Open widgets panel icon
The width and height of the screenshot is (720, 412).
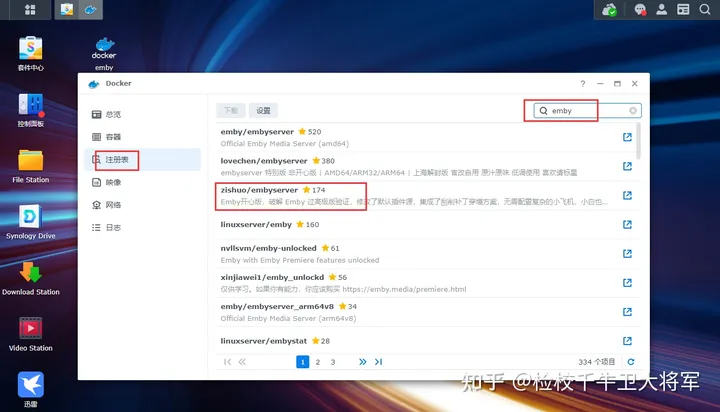(683, 10)
